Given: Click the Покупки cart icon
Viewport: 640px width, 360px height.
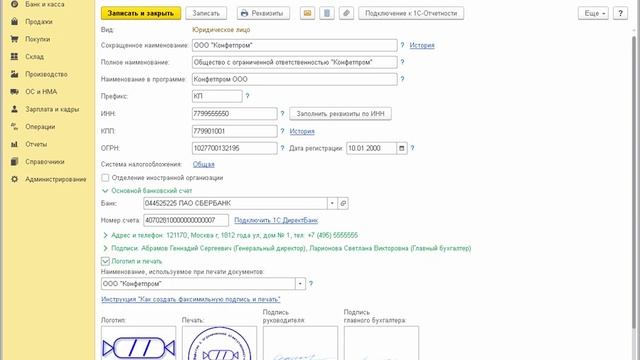Looking at the screenshot, I should pyautogui.click(x=14, y=39).
